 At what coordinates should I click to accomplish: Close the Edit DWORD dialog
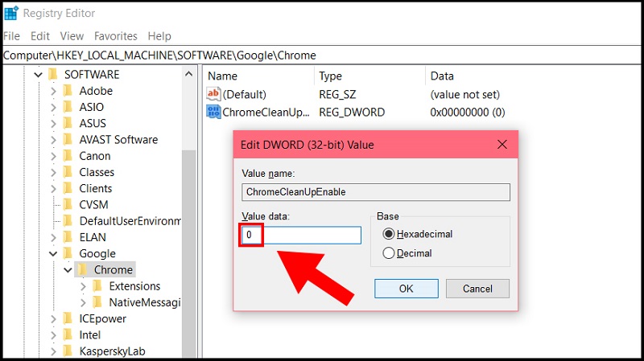[x=502, y=145]
